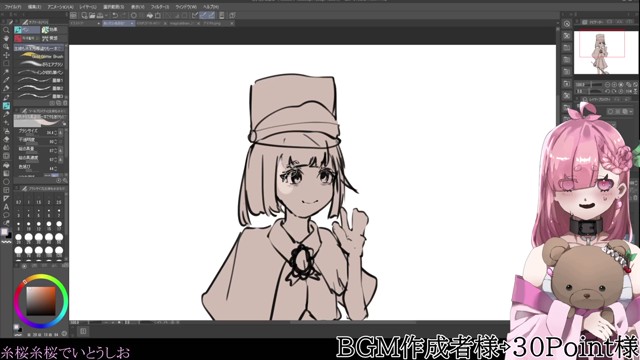The image size is (640, 360).
Task: Click the Save icon in command bar
Action: [x=100, y=16]
